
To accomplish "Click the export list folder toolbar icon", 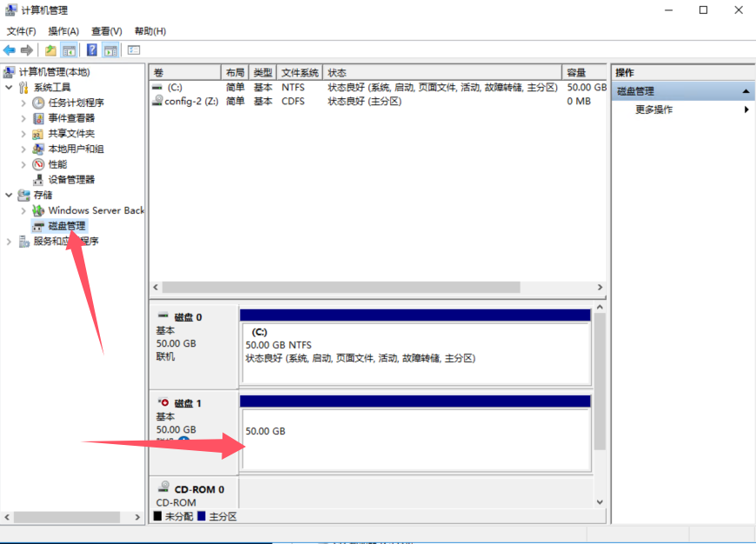I will pos(51,50).
